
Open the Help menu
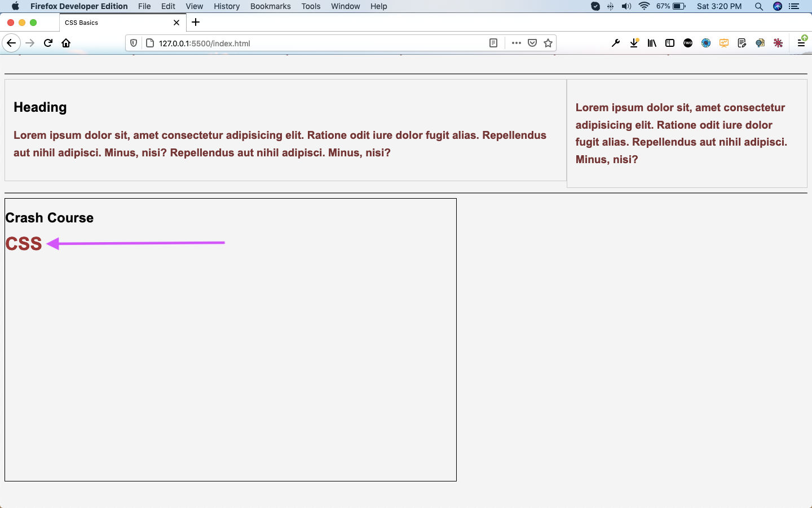click(379, 6)
